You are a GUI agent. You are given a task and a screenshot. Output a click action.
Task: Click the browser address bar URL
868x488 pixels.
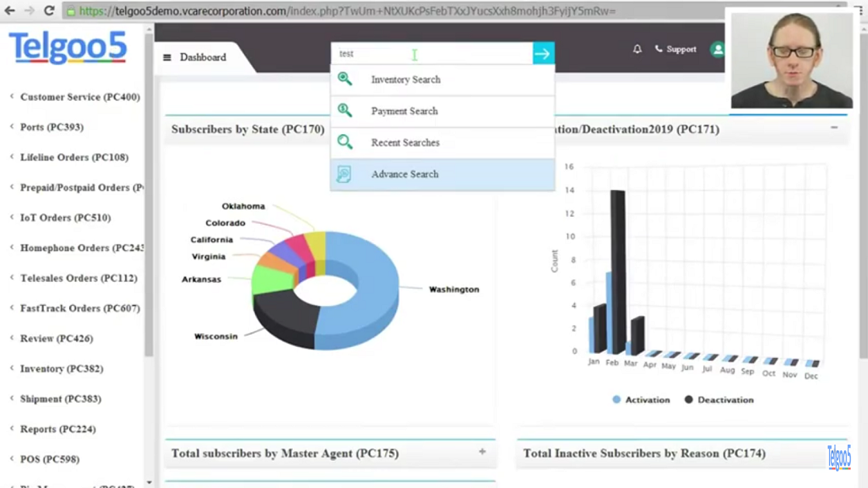point(347,11)
